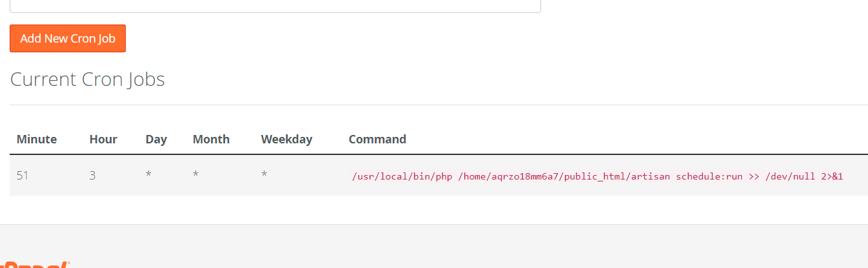Screen dimensions: 868x268
Task: Click the Month column header
Action: (x=211, y=139)
